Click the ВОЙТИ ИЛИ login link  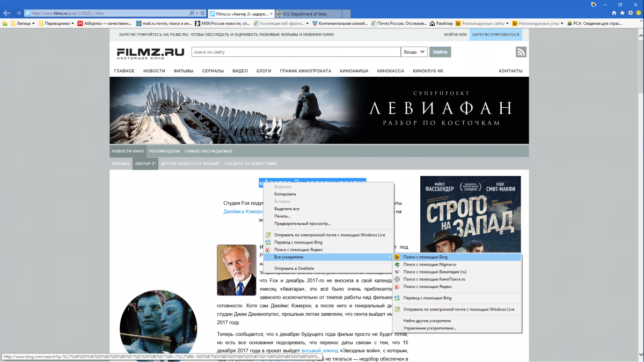455,34
